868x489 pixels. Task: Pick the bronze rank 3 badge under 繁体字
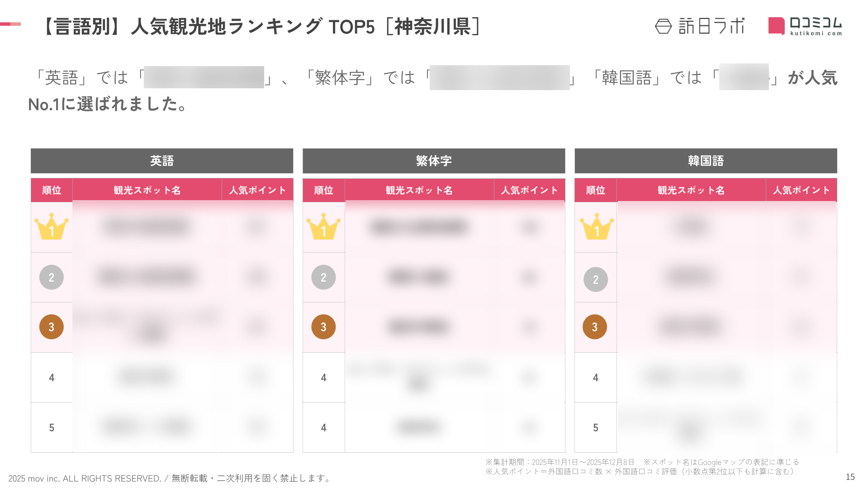coord(323,327)
